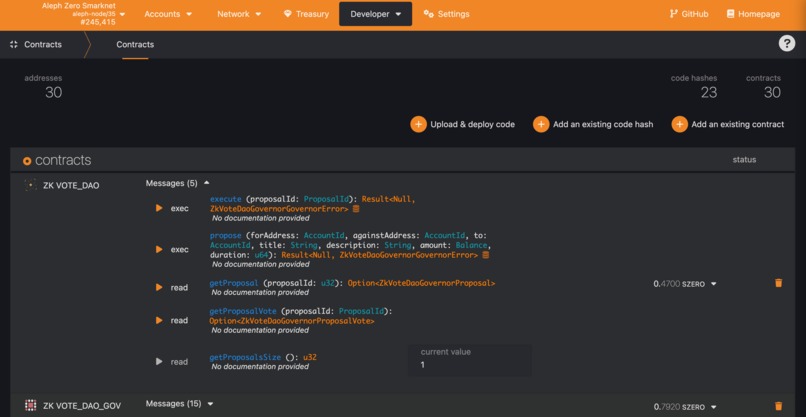This screenshot has width=806, height=417.
Task: Click Add an existing contract
Action: (728, 124)
